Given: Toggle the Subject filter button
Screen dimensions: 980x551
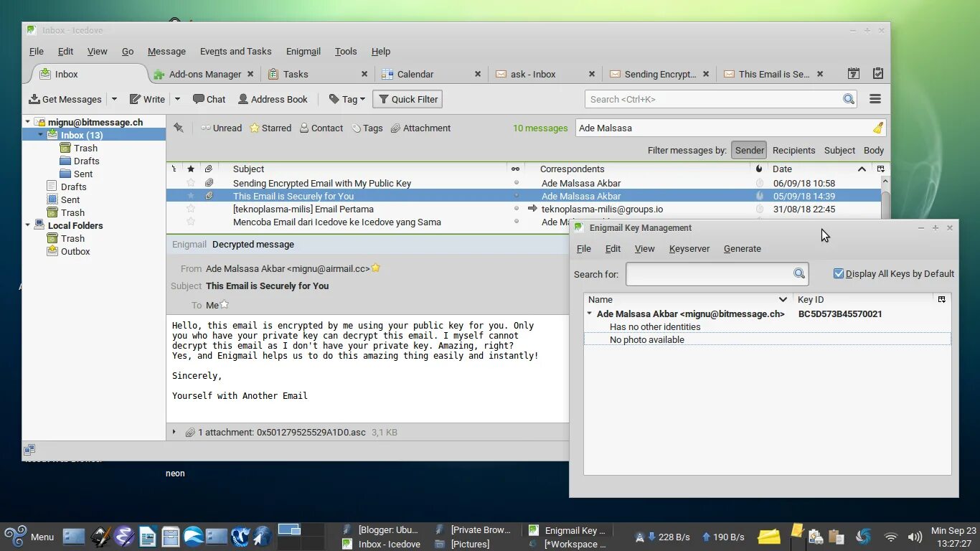Looking at the screenshot, I should click(839, 150).
